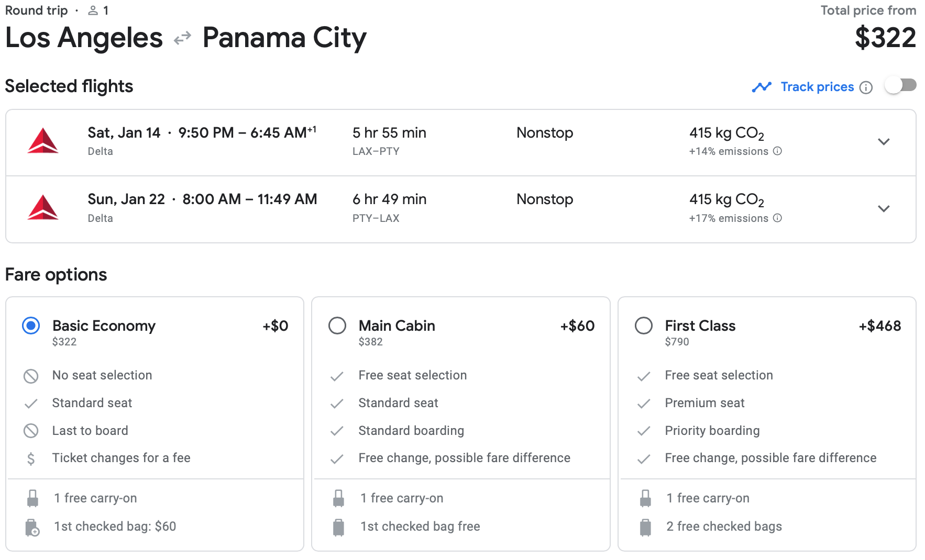Click the passenger count person icon
The width and height of the screenshot is (925, 560).
(x=93, y=10)
